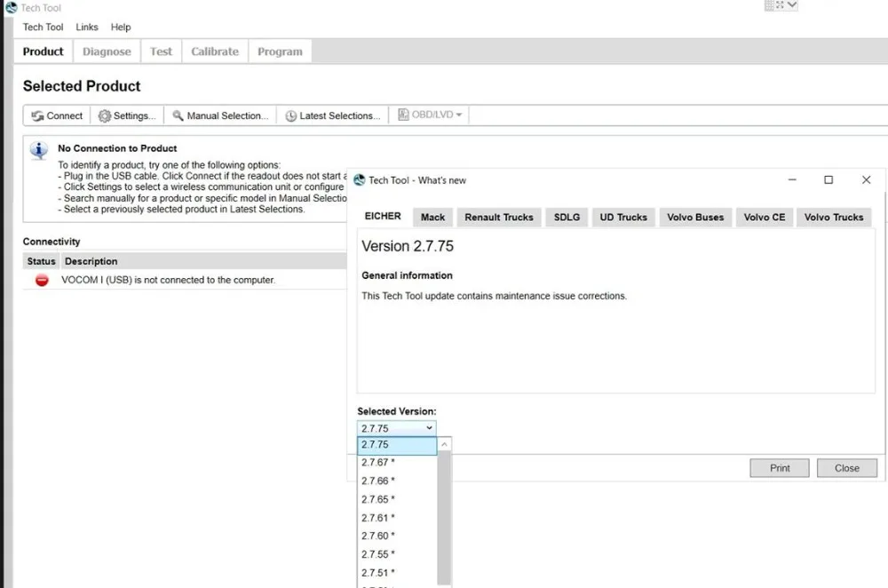Click the Connect button

[x=57, y=115]
